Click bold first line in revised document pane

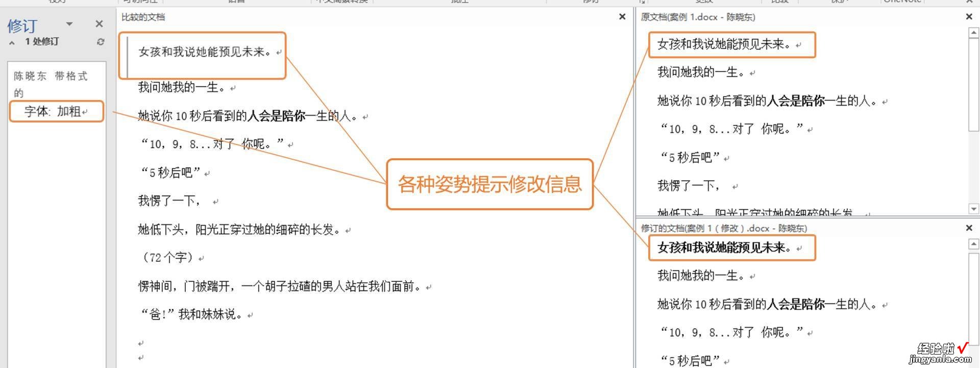tap(725, 248)
